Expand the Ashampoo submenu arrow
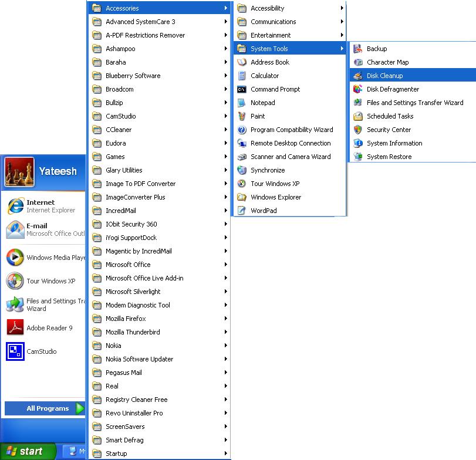 (225, 49)
